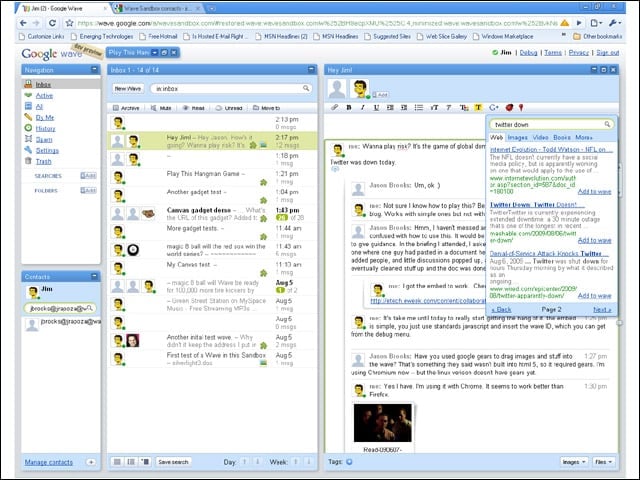
Task: Switch to the Web results tab
Action: [x=496, y=138]
